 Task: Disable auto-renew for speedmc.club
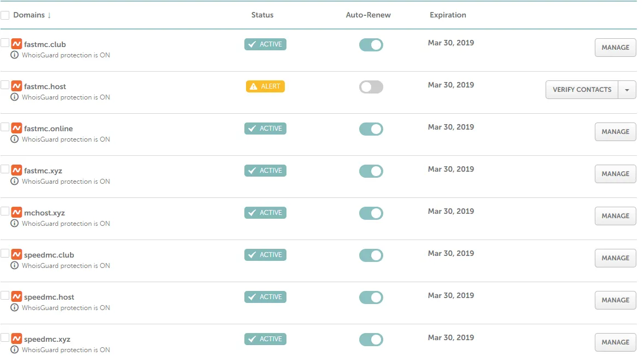tap(371, 255)
